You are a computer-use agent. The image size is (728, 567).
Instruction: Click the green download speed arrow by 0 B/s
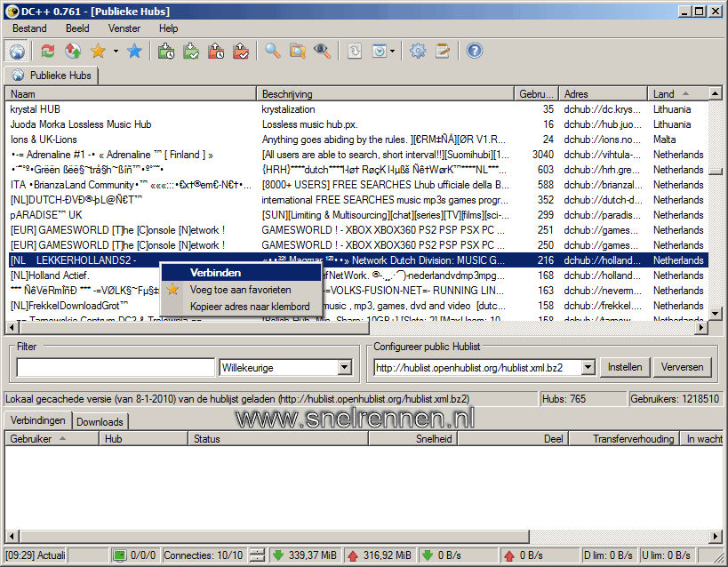click(x=428, y=555)
